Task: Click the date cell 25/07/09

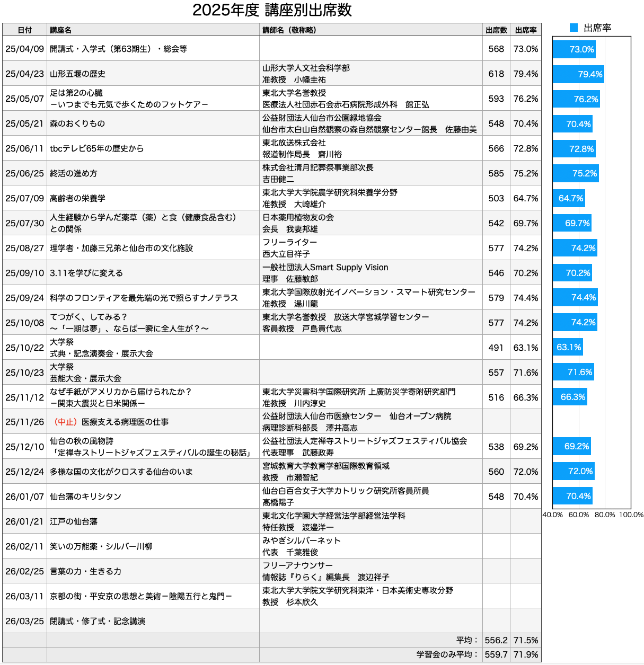Action: [x=24, y=198]
